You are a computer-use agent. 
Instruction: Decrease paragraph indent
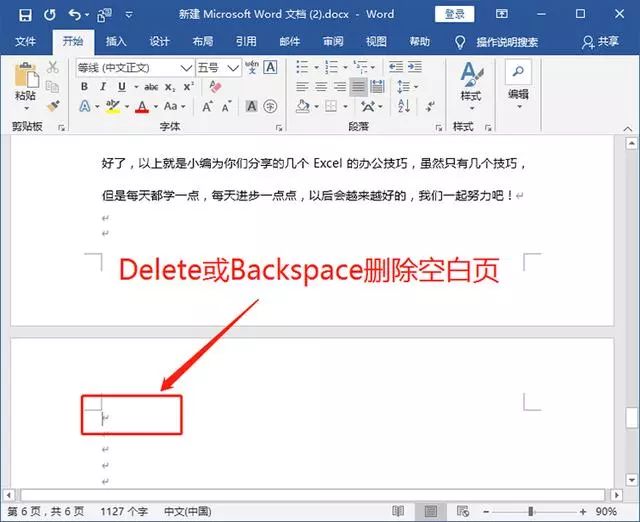coord(396,67)
